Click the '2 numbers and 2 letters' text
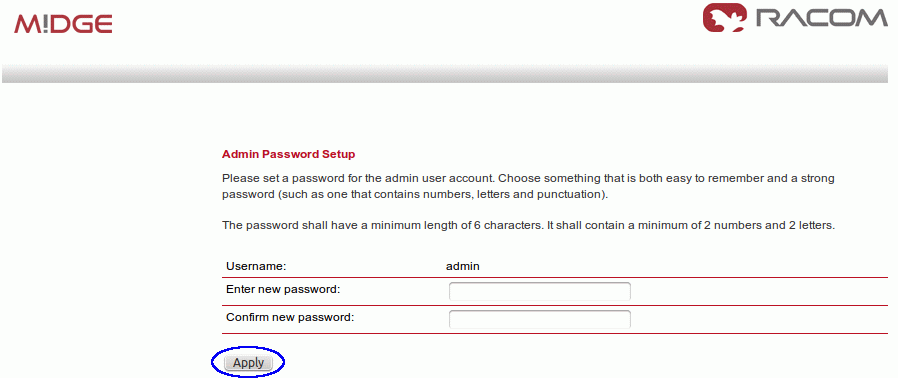Image resolution: width=898 pixels, height=378 pixels. tap(767, 225)
